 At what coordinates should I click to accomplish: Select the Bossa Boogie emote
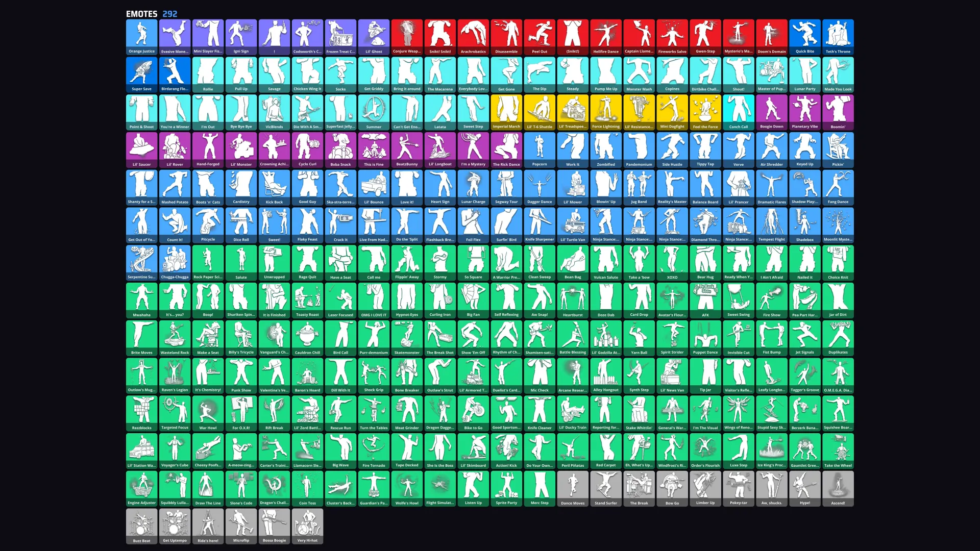[x=274, y=526]
